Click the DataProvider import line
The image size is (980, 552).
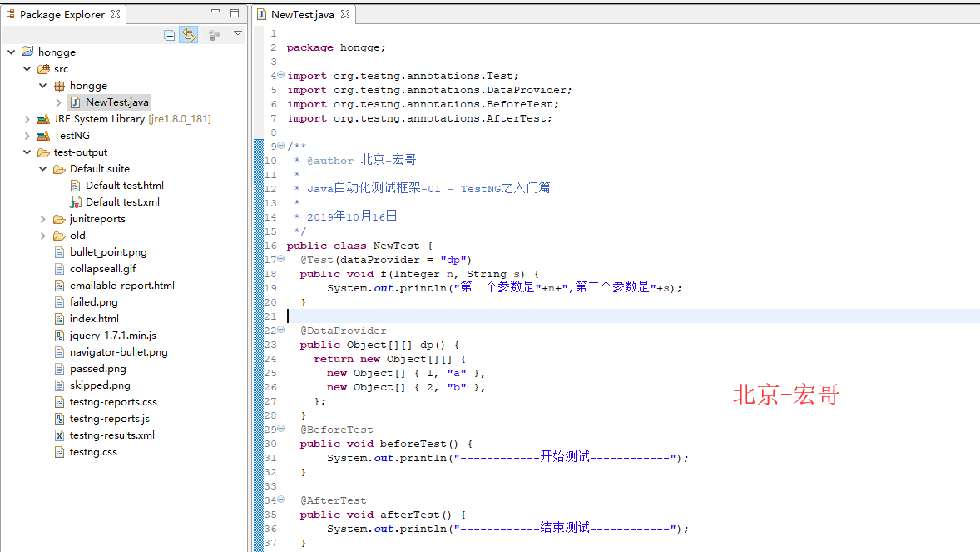point(429,90)
